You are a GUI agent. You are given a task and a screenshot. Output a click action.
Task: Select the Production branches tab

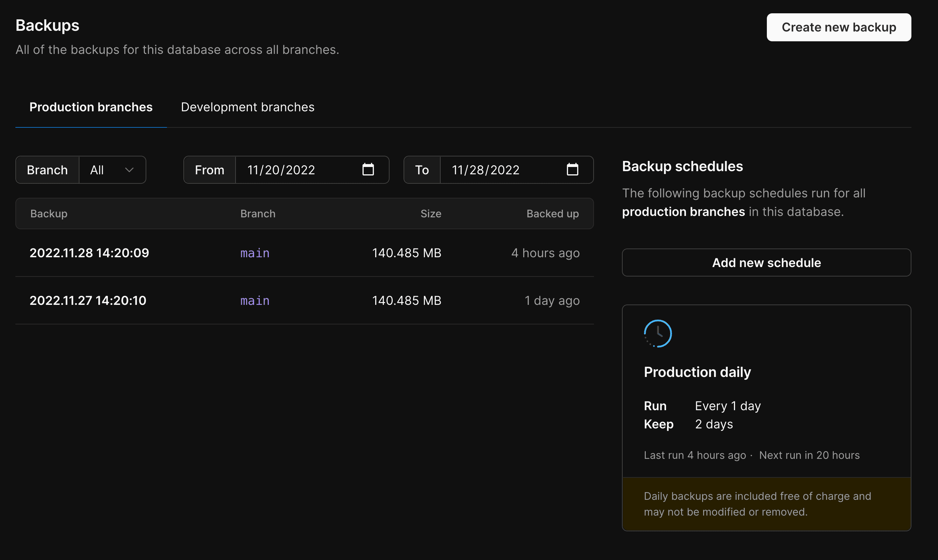tap(91, 106)
